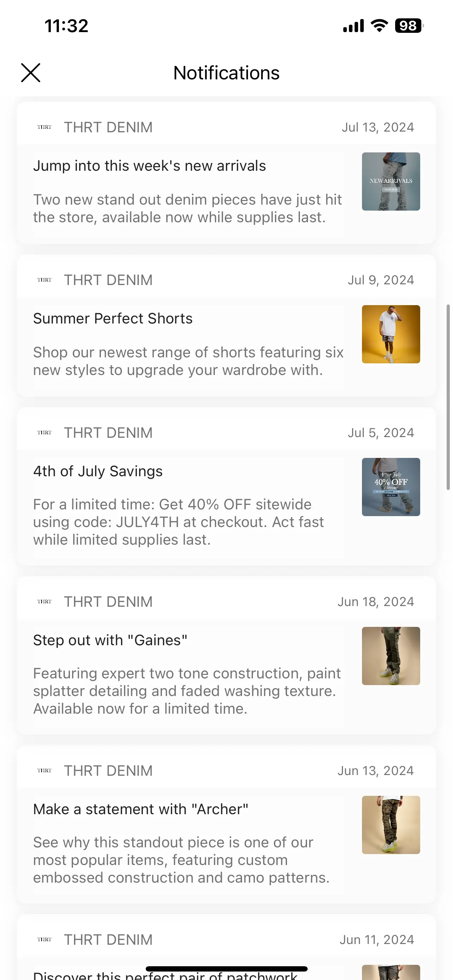The width and height of the screenshot is (453, 980).
Task: Open the Gaines pants thumbnail image
Action: tap(391, 656)
